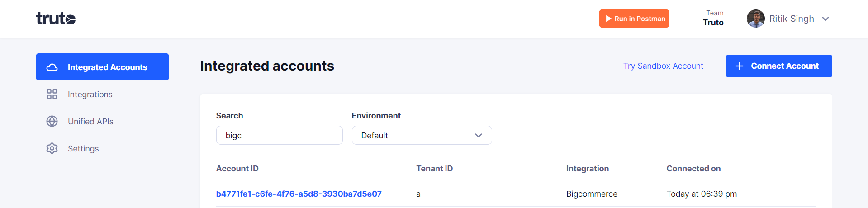
Task: Click the grid icon beside Integrations
Action: point(52,94)
